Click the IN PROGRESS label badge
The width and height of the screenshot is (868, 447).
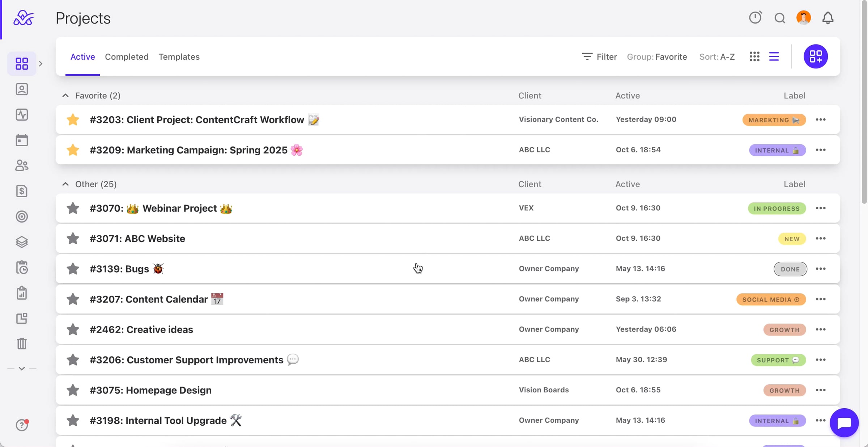(777, 208)
